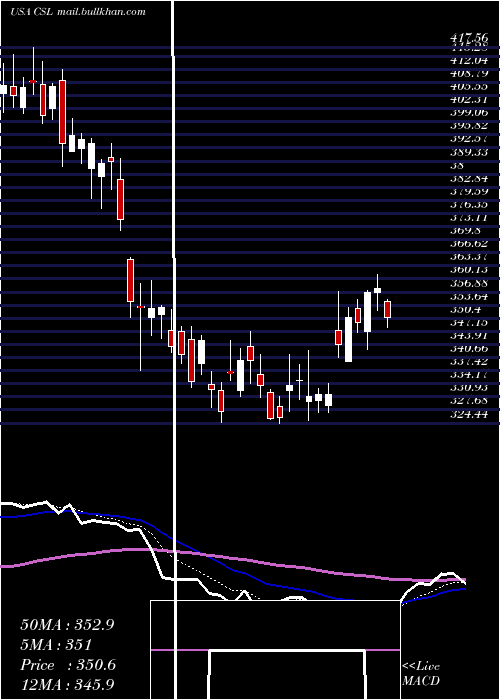Click the 363.37 price axis label
Screen dimensions: 500x700
click(468, 258)
